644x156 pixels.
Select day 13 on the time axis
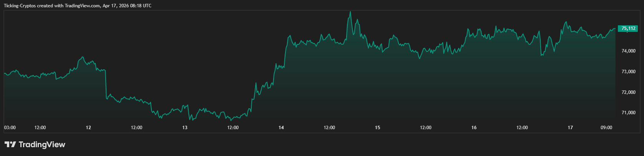[x=185, y=128]
